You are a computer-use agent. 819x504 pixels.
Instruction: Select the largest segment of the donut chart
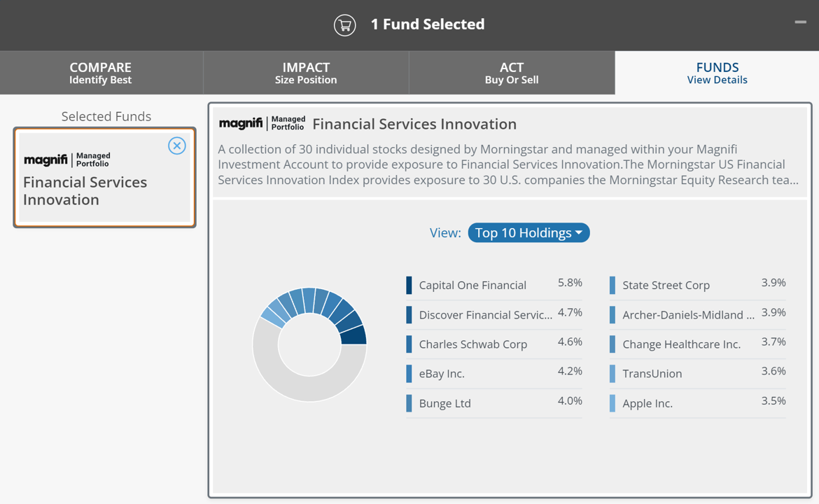click(x=353, y=336)
